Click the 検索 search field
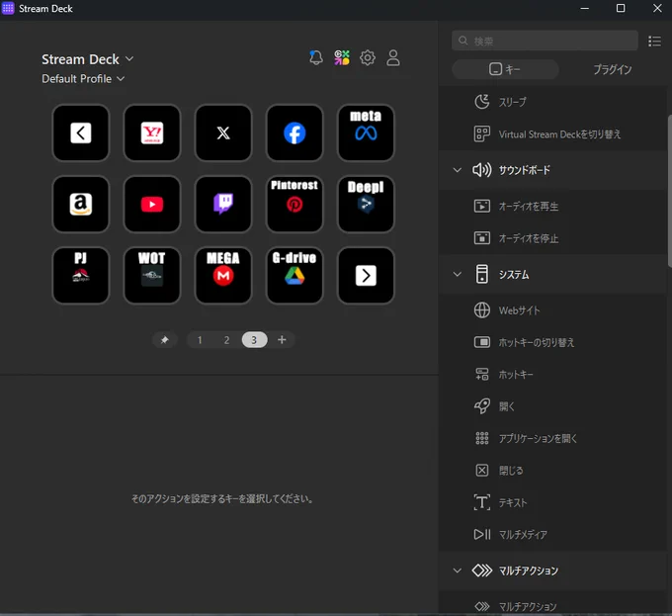 [545, 41]
